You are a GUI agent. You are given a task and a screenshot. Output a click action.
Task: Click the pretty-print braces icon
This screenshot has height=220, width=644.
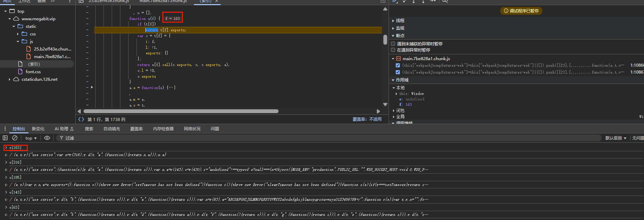(x=81, y=119)
